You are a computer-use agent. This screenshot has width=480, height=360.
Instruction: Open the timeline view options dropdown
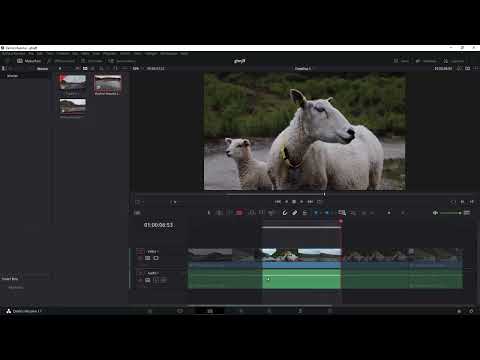pyautogui.click(x=137, y=213)
